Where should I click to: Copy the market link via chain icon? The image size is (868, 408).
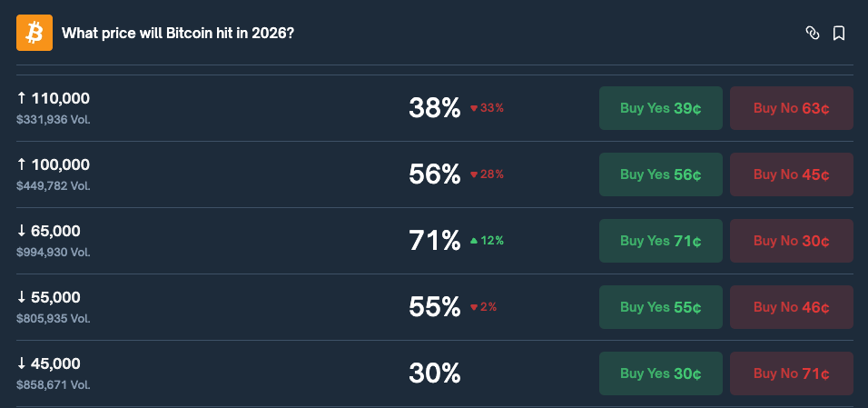(x=813, y=34)
